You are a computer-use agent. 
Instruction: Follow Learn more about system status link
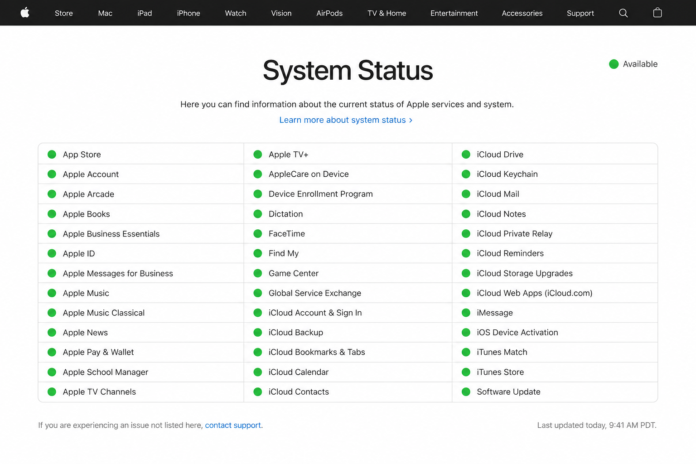[x=346, y=120]
